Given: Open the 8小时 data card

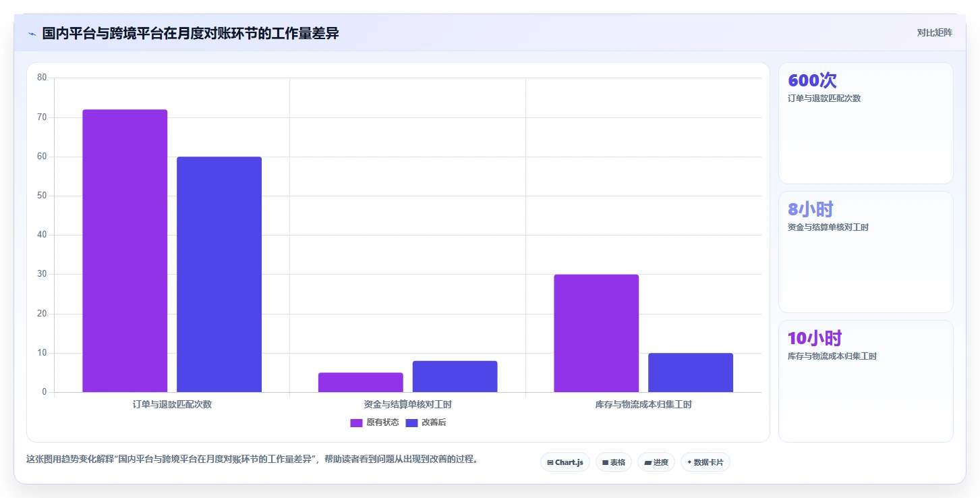Looking at the screenshot, I should pyautogui.click(x=866, y=252).
